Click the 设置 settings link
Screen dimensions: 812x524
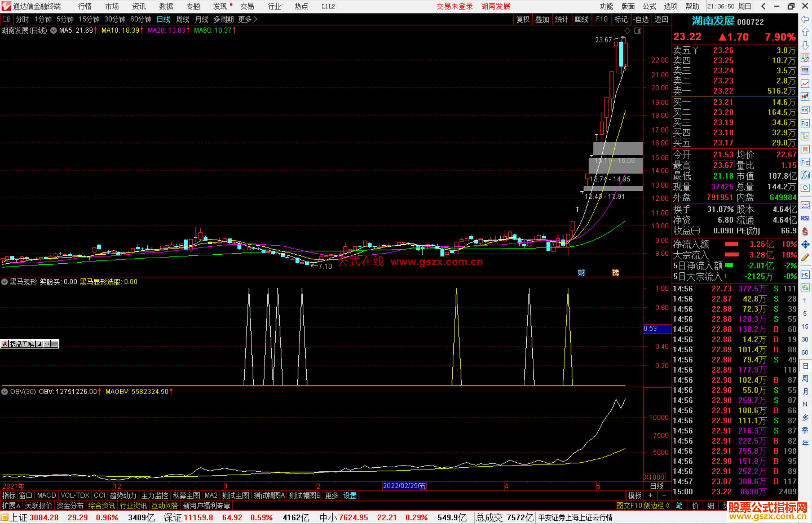pos(350,495)
